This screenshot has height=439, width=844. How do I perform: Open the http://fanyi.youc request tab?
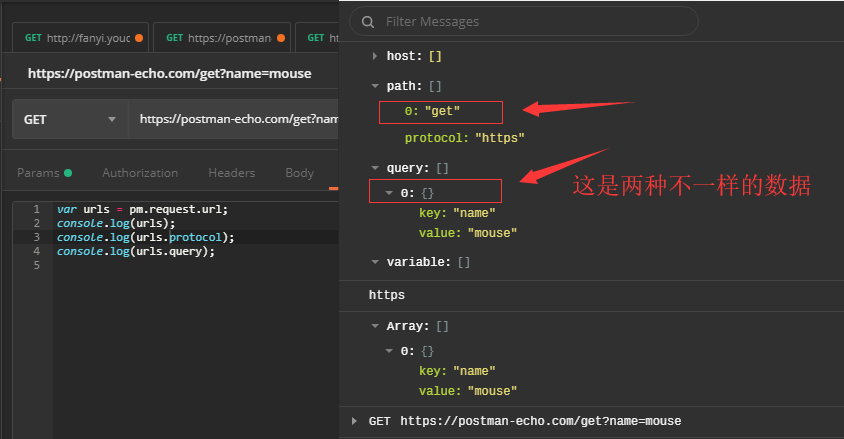[x=80, y=38]
